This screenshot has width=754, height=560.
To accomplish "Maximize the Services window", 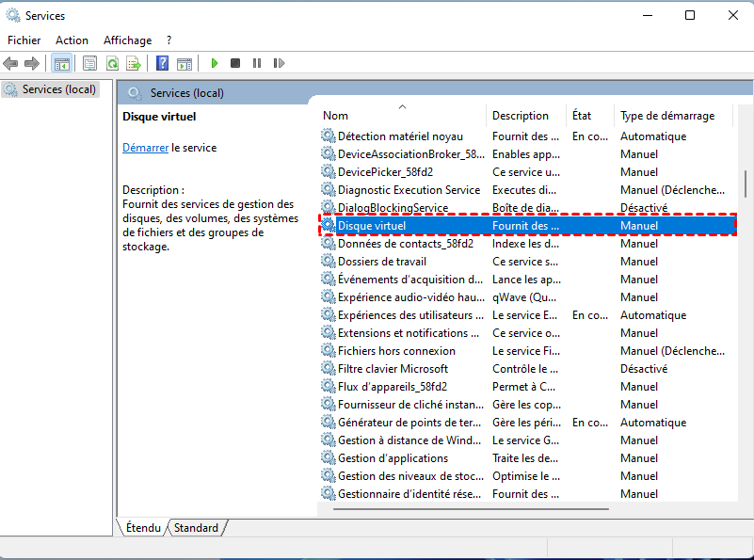I will coord(690,15).
